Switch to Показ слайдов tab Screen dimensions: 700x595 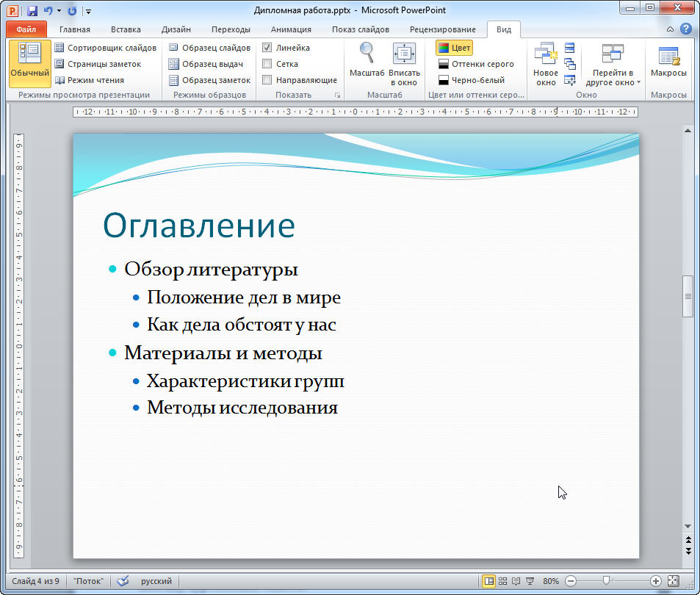tap(360, 29)
